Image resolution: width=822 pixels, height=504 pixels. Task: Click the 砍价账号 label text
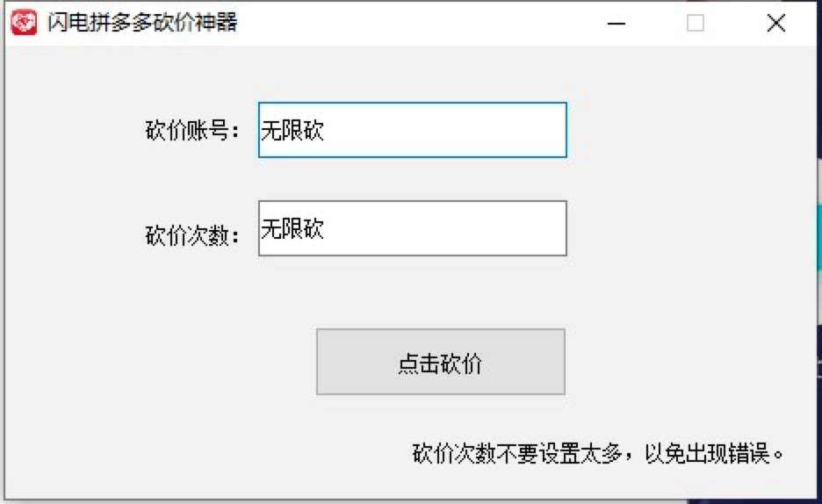(x=191, y=132)
